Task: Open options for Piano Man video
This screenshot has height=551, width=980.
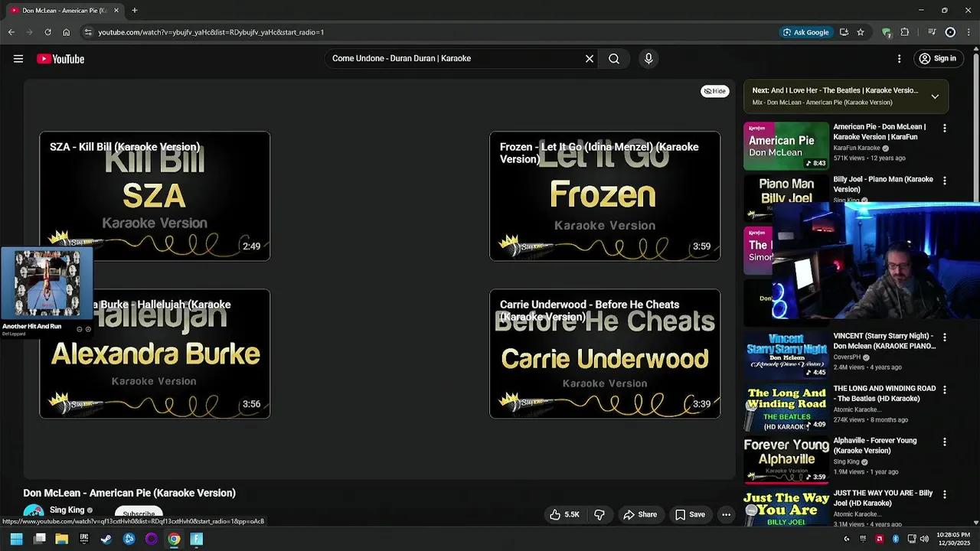Action: point(944,181)
